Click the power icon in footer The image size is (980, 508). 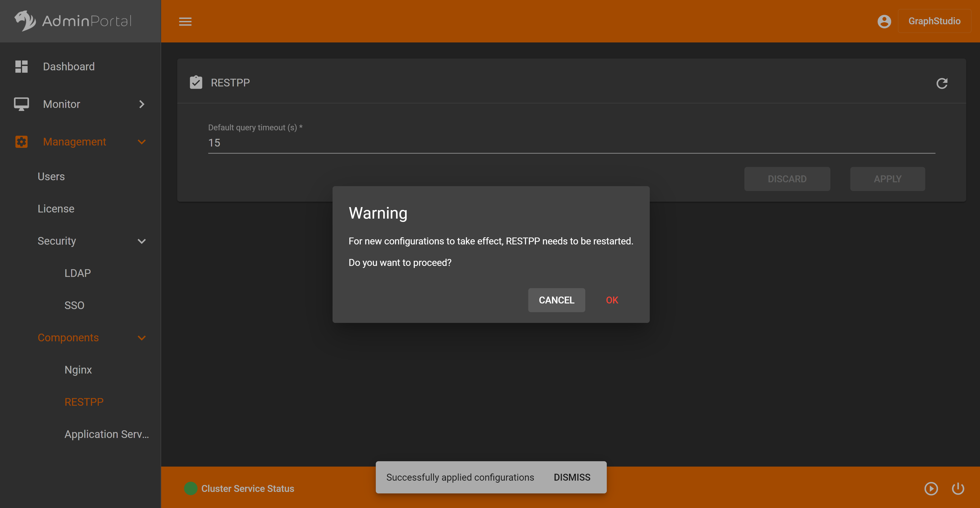coord(958,488)
